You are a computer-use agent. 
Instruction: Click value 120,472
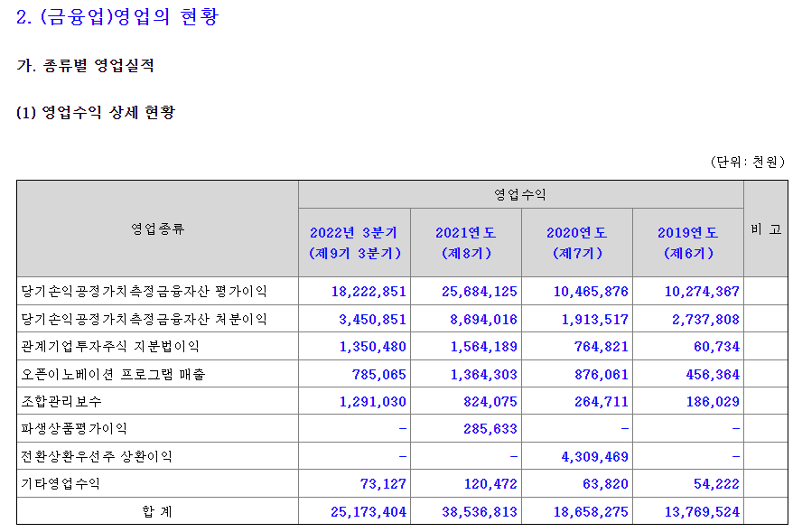[490, 484]
